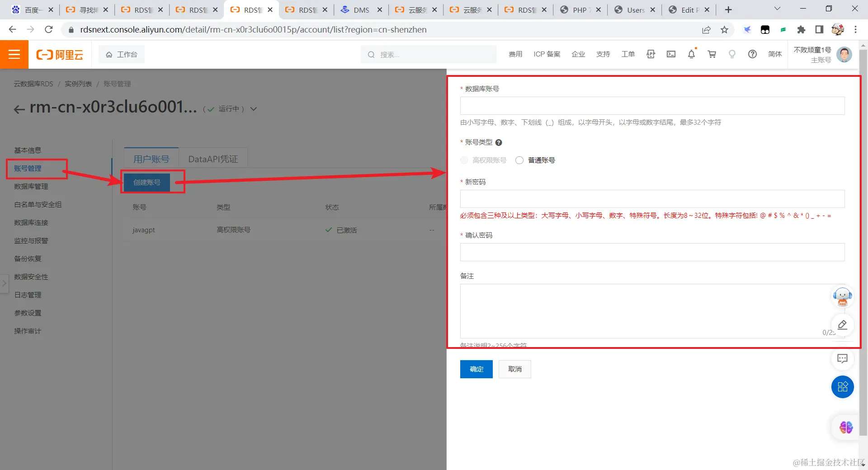This screenshot has width=868, height=470.
Task: Open 日志管理 in sidebar
Action: tap(28, 295)
